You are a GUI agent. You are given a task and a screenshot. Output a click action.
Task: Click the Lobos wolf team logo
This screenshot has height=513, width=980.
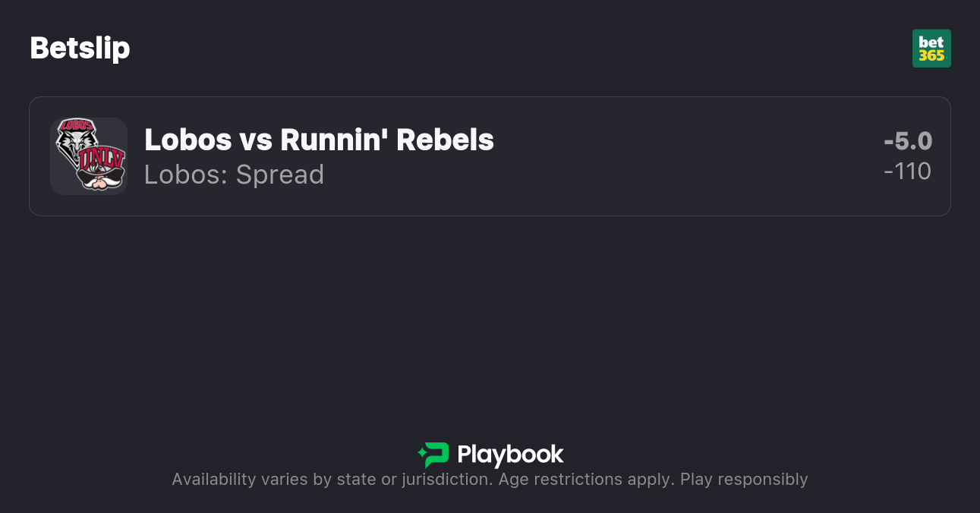click(x=74, y=139)
